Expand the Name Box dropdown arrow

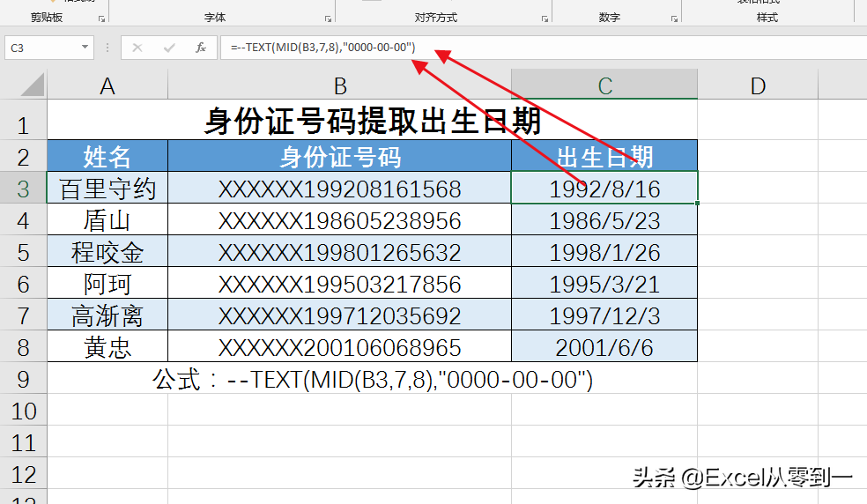tap(85, 48)
